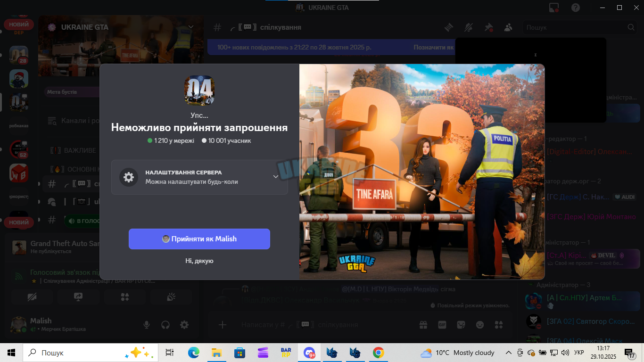Open user settings gear
The height and width of the screenshot is (362, 644).
184,325
